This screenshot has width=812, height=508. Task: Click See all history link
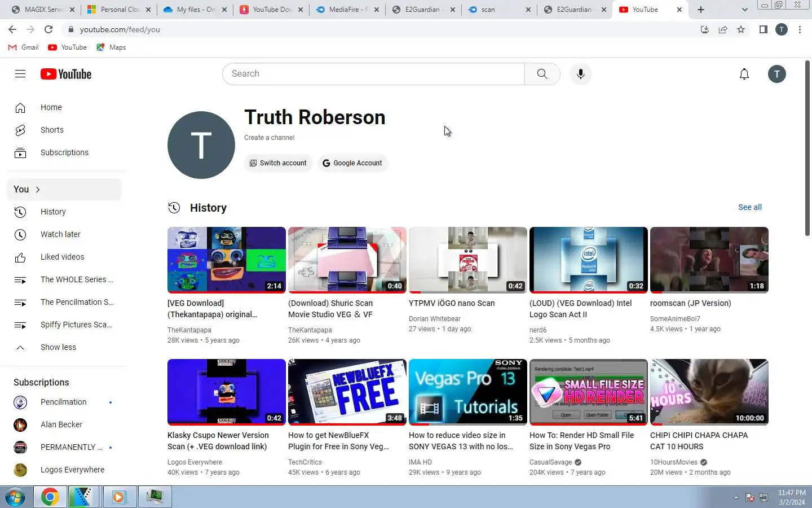(750, 207)
